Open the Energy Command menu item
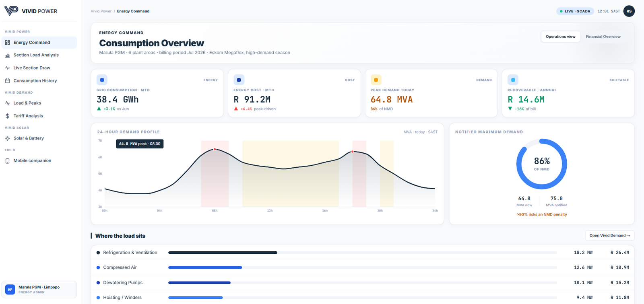Screen dimensions: 644x304 39,43
